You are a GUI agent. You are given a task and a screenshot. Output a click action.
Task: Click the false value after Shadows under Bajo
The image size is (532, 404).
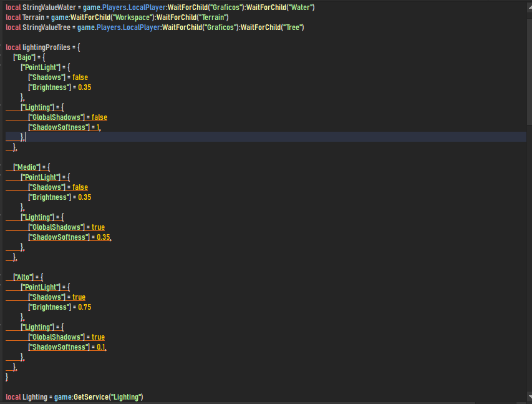(x=80, y=77)
